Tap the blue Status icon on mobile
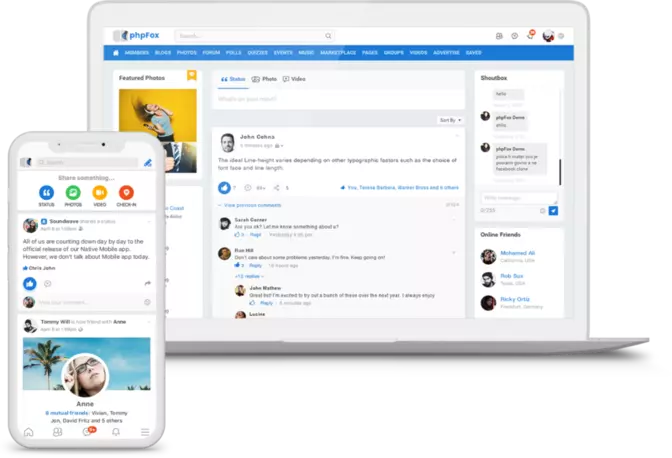The height and width of the screenshot is (458, 672). point(46,193)
